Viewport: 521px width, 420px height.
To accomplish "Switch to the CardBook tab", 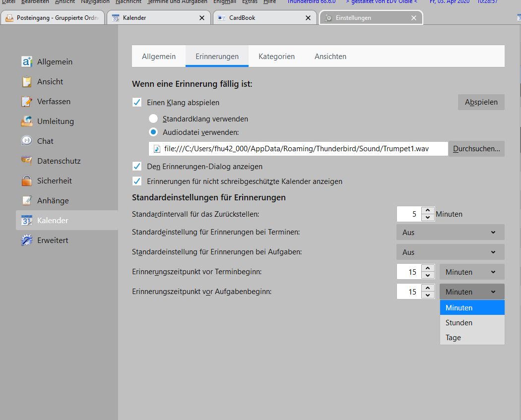I will pyautogui.click(x=264, y=18).
